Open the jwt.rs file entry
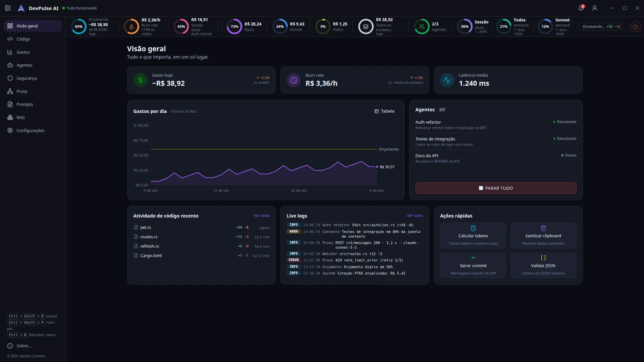 pyautogui.click(x=201, y=228)
